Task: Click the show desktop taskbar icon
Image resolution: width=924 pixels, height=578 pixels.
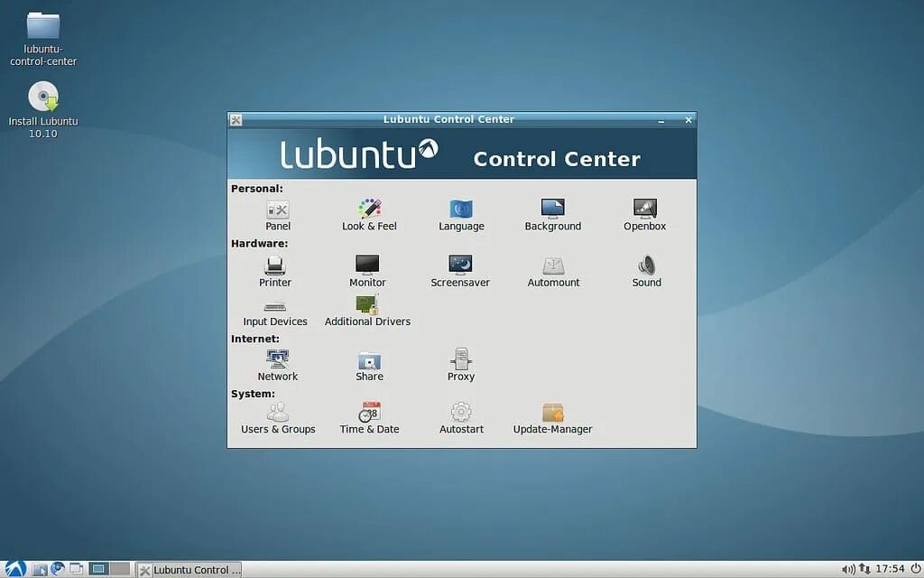Action: pos(76,569)
